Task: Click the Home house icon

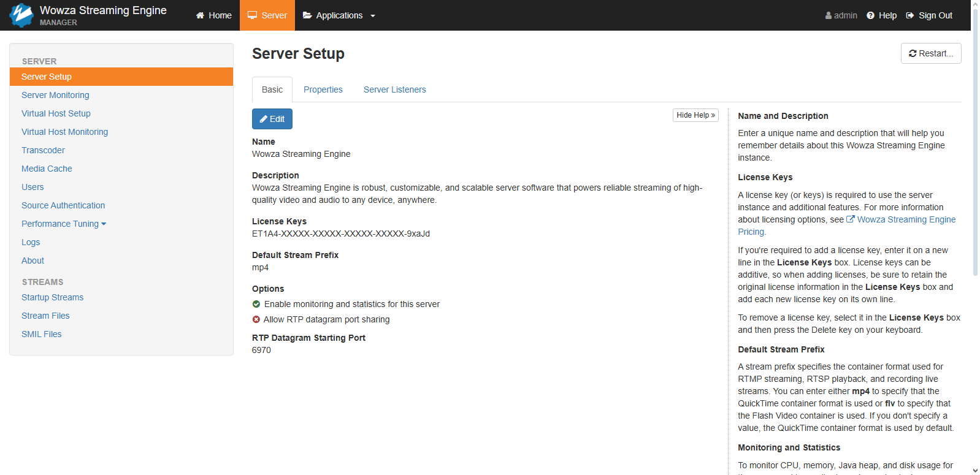Action: 200,15
